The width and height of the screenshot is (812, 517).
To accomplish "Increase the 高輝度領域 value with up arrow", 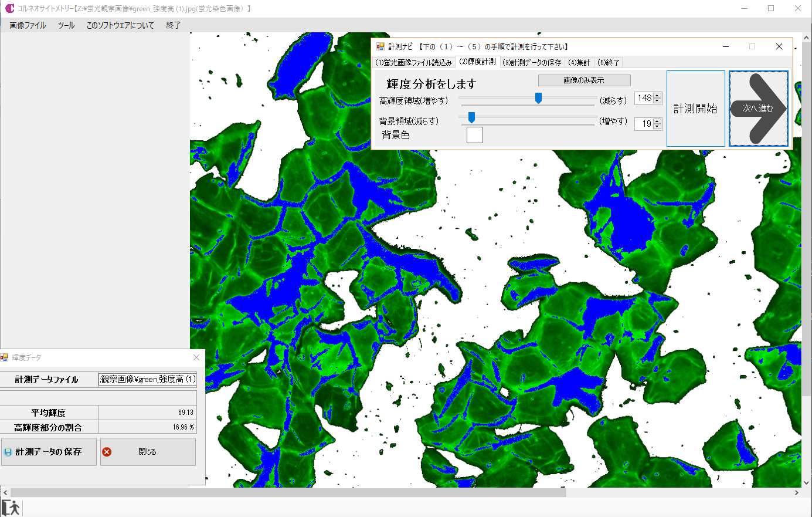I will (x=657, y=96).
